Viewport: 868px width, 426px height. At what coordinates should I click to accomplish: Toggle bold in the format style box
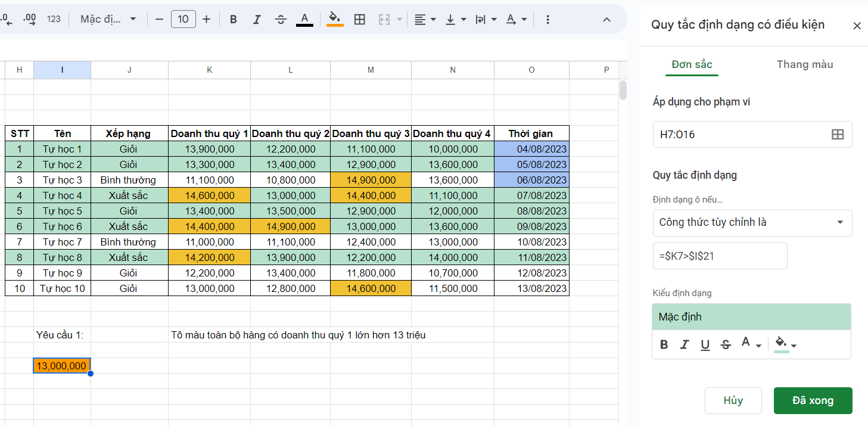coord(664,344)
